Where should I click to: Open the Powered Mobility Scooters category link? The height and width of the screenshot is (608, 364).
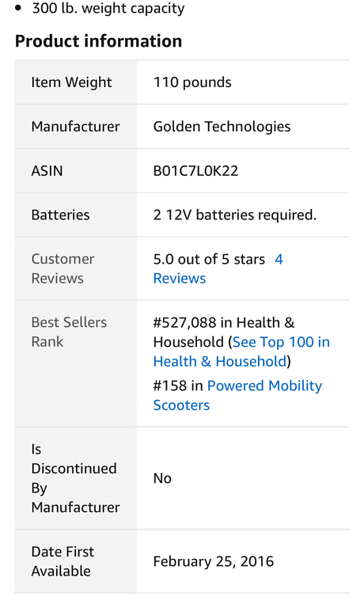(237, 395)
